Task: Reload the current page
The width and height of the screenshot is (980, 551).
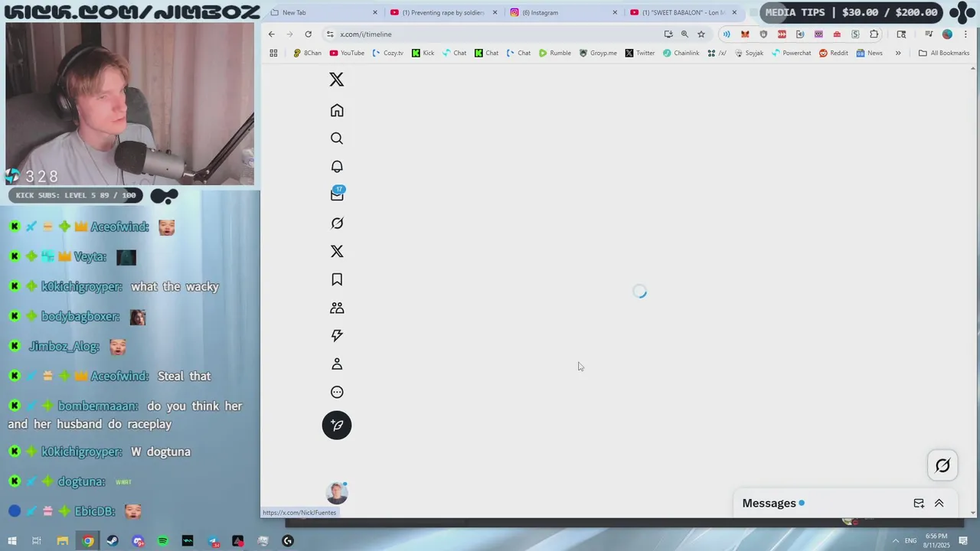Action: (x=308, y=34)
